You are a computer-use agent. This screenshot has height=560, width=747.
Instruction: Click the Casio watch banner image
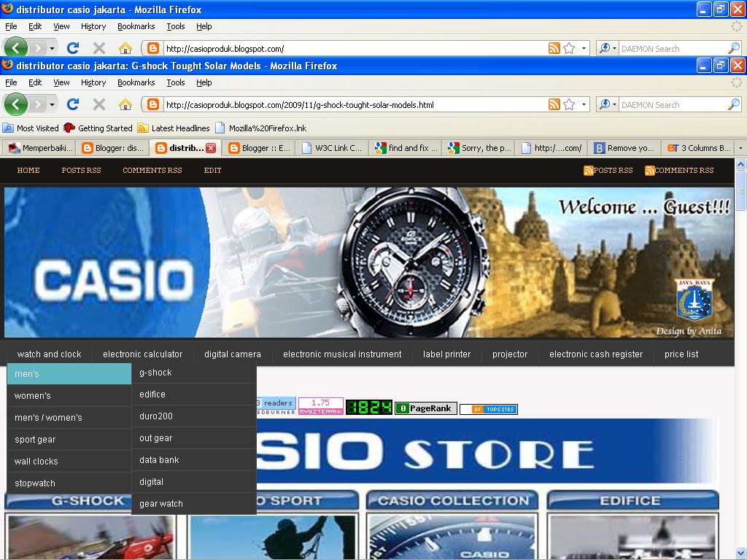click(369, 262)
